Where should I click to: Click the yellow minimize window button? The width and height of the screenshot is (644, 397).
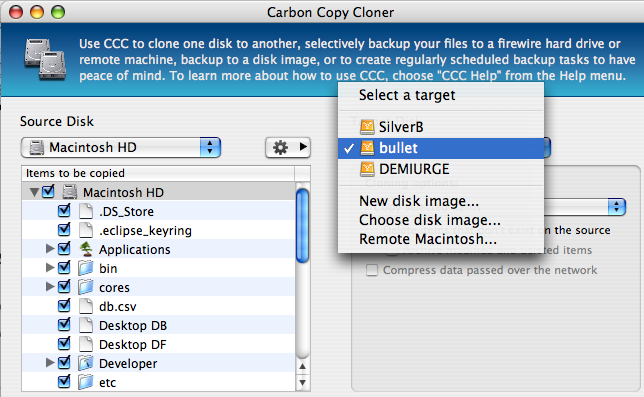pyautogui.click(x=37, y=12)
